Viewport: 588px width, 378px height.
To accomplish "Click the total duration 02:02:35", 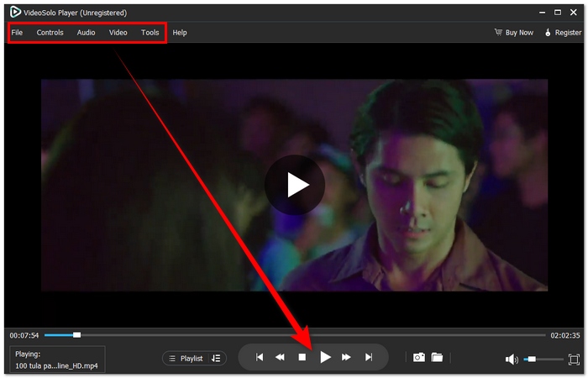I will (x=565, y=335).
